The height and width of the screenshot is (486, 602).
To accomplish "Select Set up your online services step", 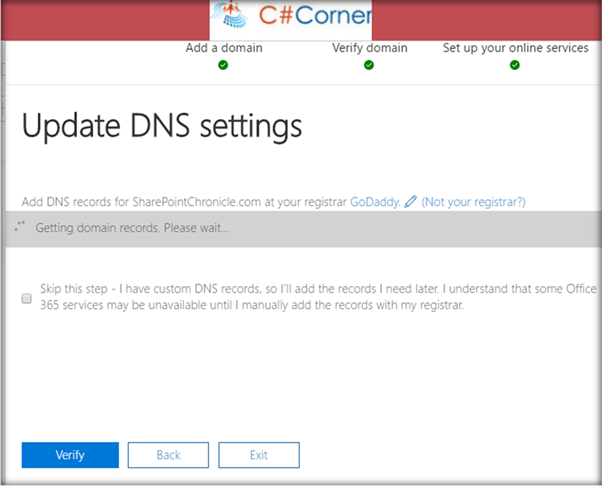I will click(x=515, y=48).
